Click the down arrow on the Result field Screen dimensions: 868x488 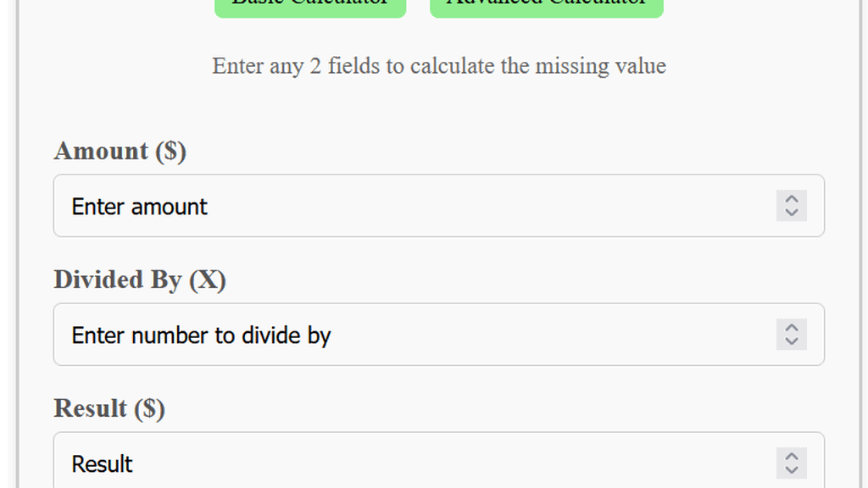click(791, 469)
